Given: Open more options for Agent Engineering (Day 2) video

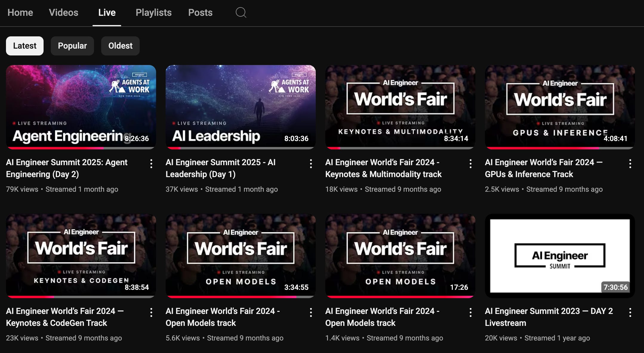Looking at the screenshot, I should 151,163.
